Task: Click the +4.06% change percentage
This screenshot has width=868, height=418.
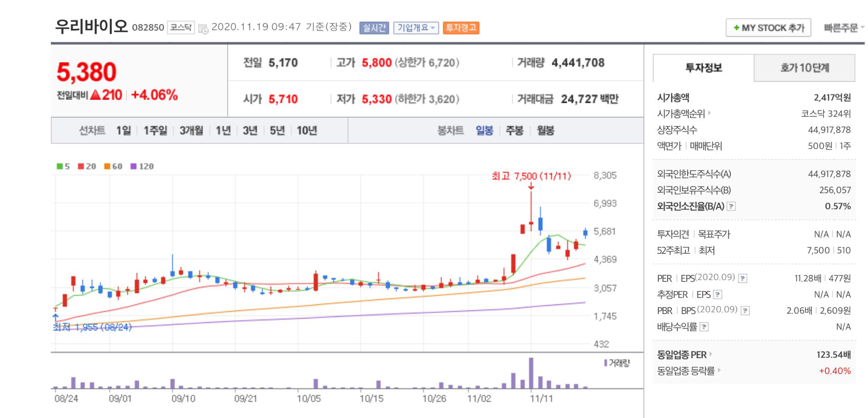Action: coord(154,95)
